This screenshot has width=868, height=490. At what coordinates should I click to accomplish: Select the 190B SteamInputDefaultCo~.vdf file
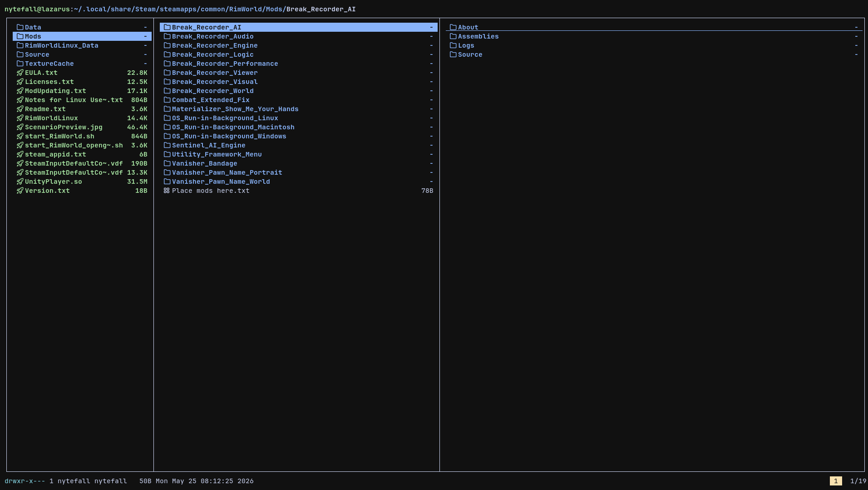tap(82, 163)
